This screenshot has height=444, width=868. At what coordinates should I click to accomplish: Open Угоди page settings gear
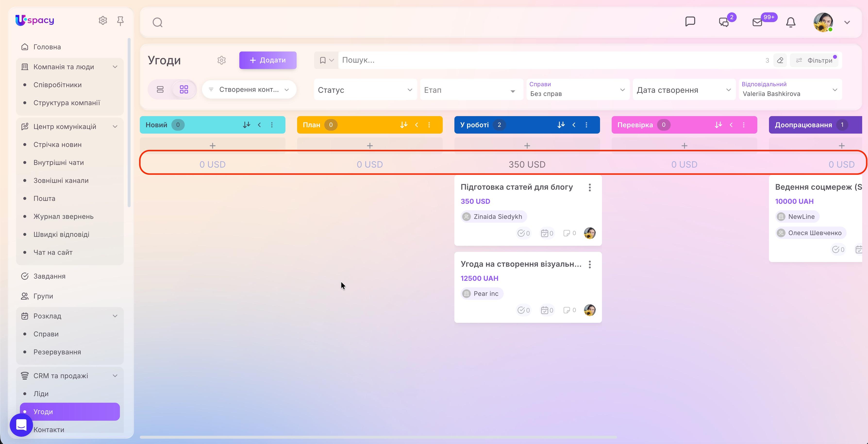221,60
